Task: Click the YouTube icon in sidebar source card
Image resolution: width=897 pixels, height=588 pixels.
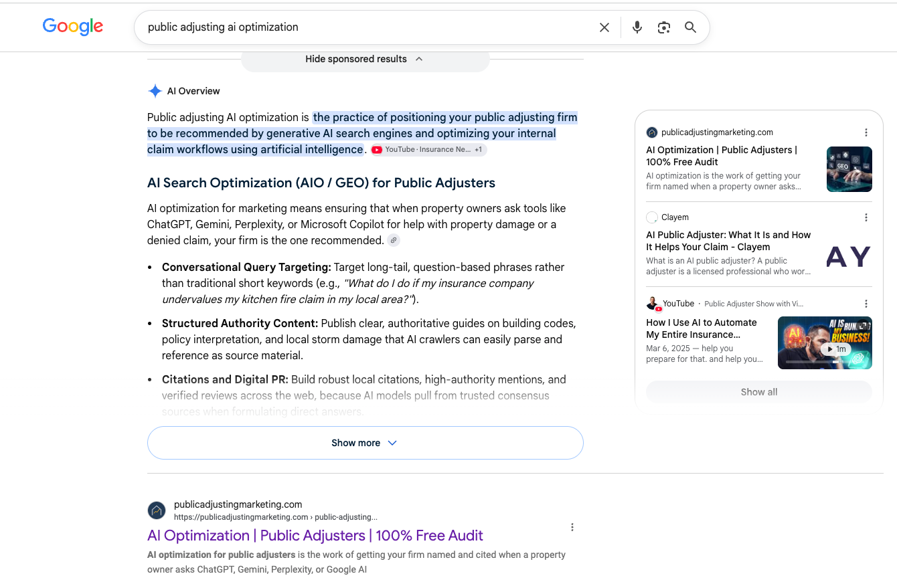Action: 653,304
